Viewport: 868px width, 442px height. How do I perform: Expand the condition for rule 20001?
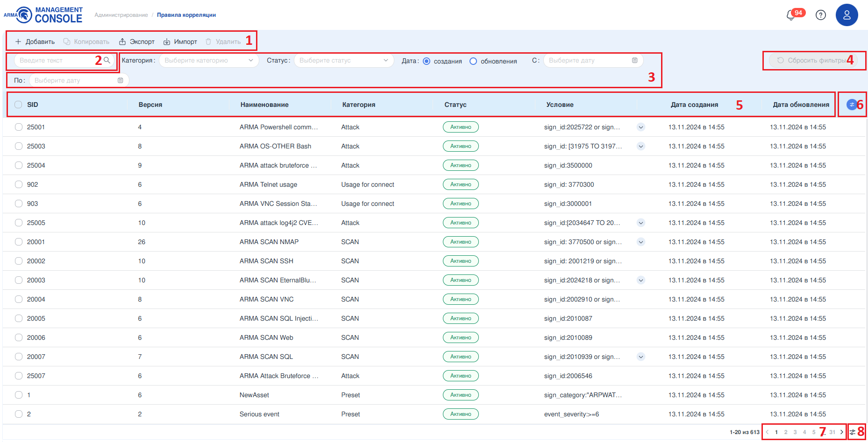641,242
